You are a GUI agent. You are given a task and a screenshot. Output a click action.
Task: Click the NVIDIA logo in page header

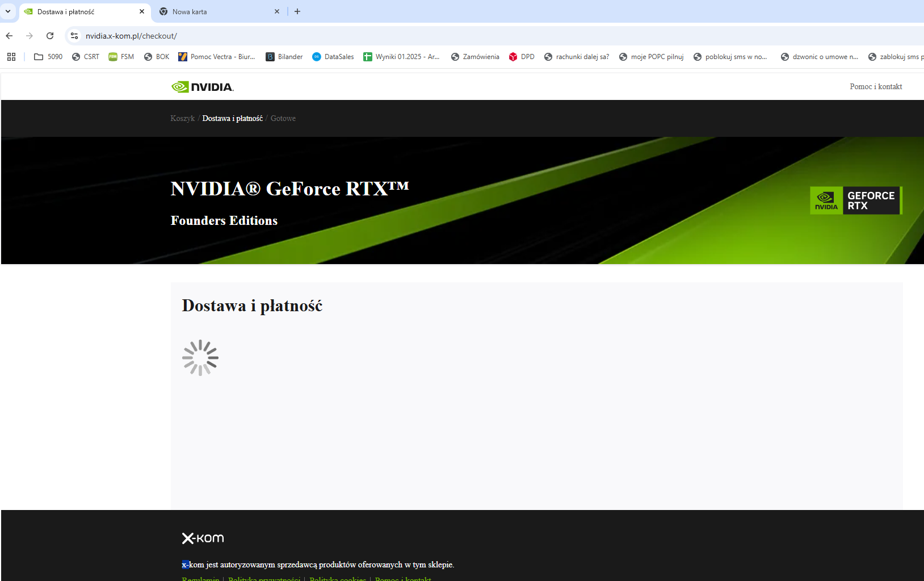[203, 87]
